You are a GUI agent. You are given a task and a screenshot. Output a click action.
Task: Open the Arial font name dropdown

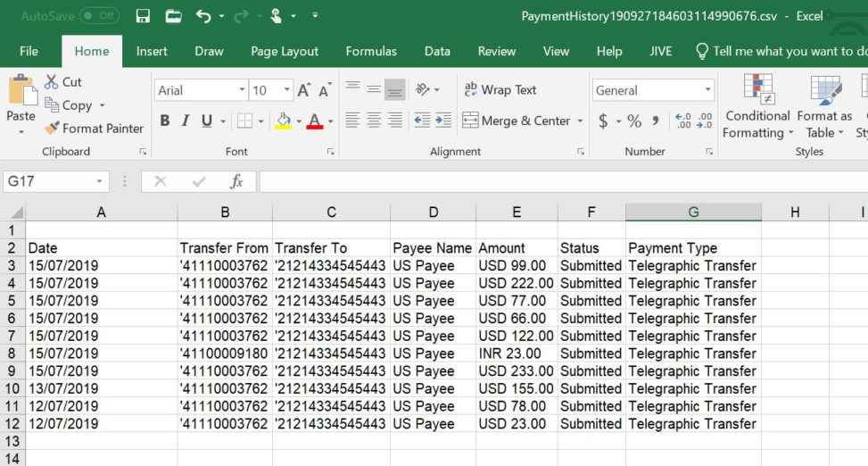click(x=242, y=90)
